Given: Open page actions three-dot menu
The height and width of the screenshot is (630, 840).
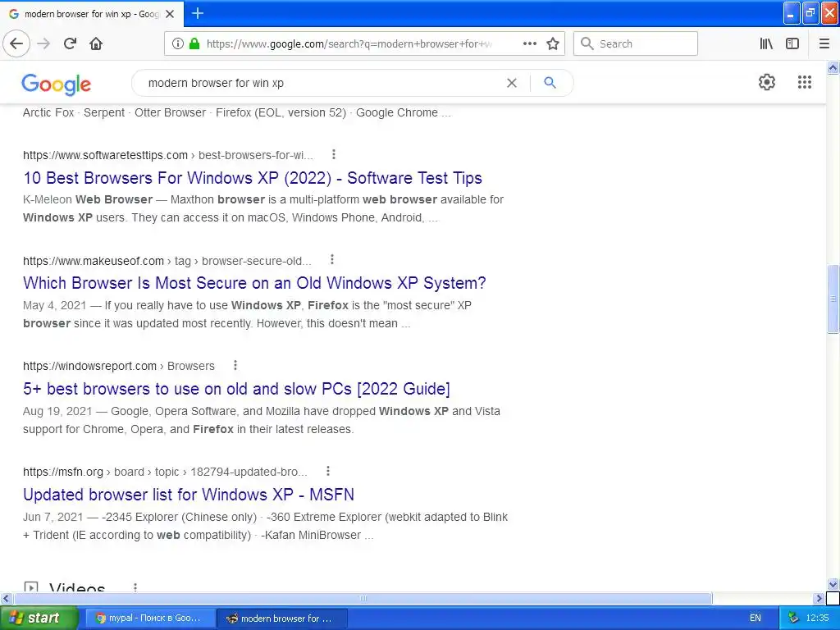Looking at the screenshot, I should 530,43.
